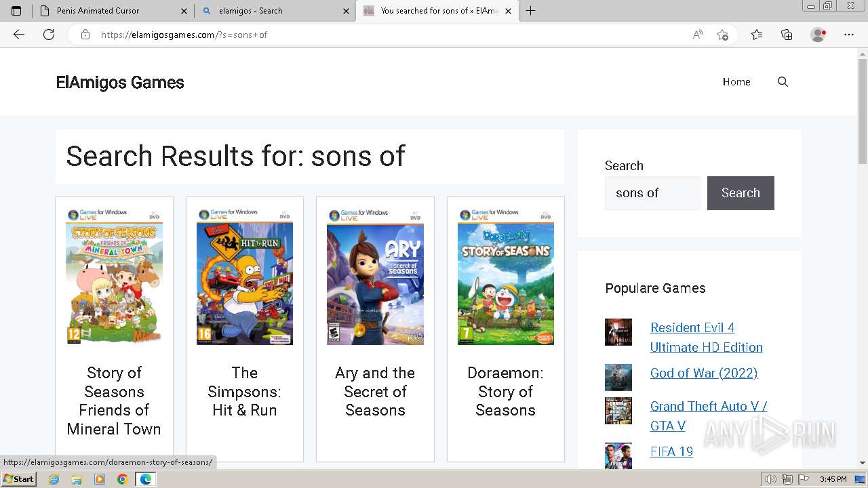This screenshot has height=488, width=868.
Task: Open Settings and more menu
Action: click(849, 35)
